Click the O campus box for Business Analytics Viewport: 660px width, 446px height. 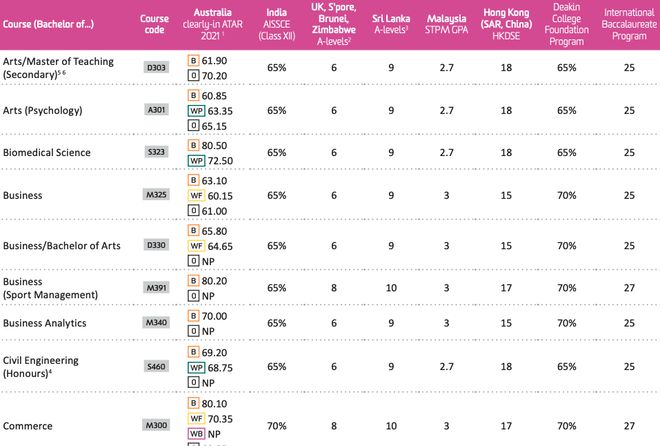click(x=193, y=331)
